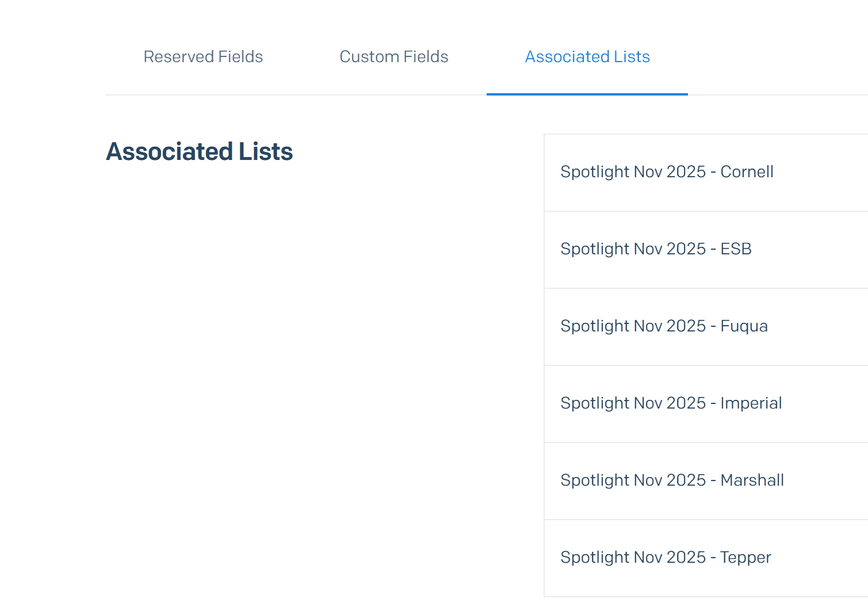Open the Spotlight Nov 2025 - Cornell list
This screenshot has width=868, height=614.
click(x=667, y=172)
